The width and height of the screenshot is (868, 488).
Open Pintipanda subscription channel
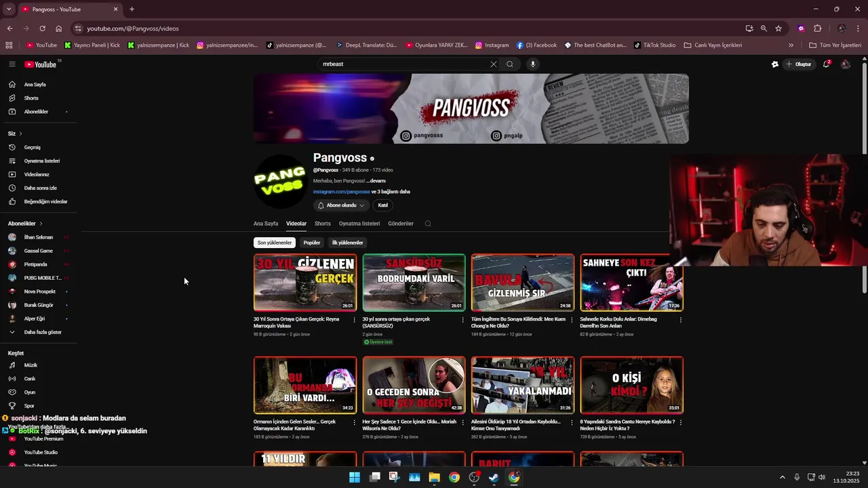point(38,264)
